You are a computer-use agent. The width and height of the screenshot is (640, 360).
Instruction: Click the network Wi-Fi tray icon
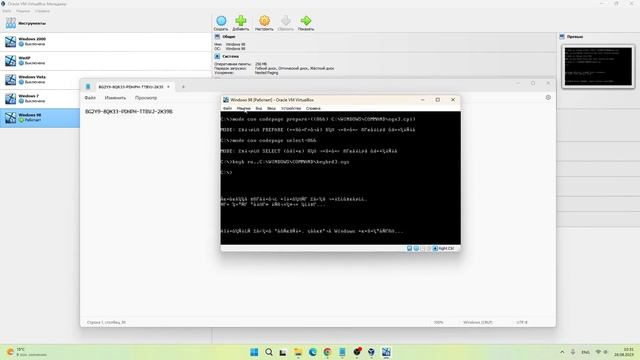pyautogui.click(x=598, y=352)
